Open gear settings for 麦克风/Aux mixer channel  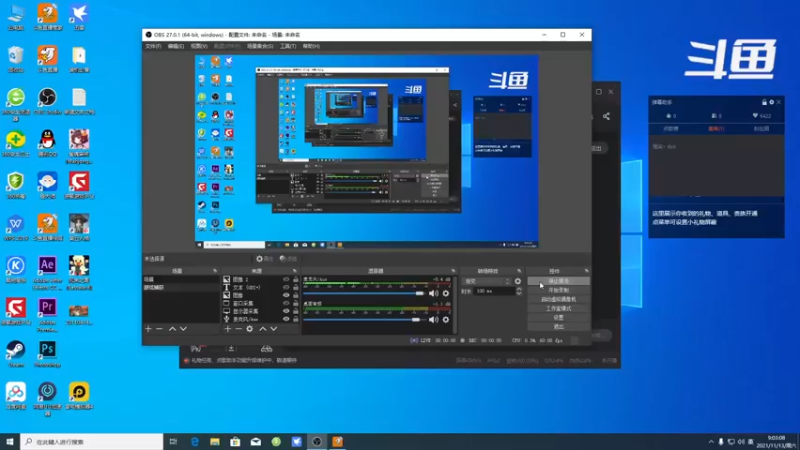pyautogui.click(x=446, y=293)
